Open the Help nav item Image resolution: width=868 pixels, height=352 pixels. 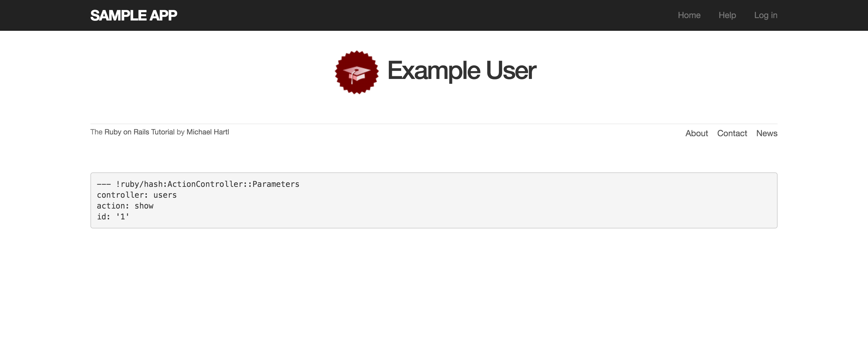click(x=727, y=15)
